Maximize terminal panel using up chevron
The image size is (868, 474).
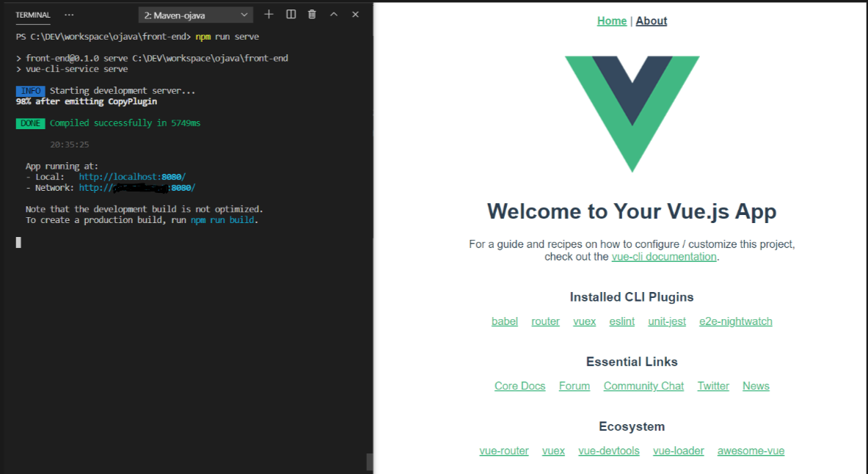[334, 15]
